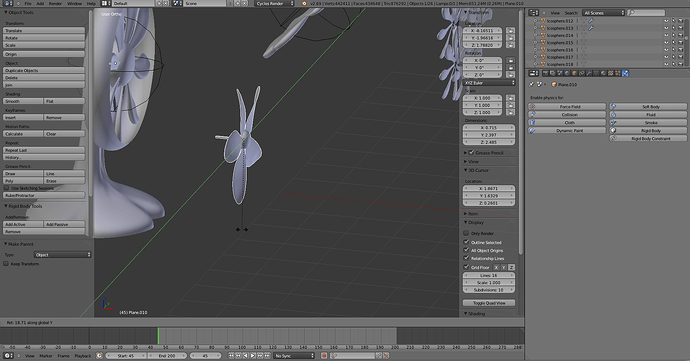Image resolution: width=690 pixels, height=361 pixels.
Task: Click Duplicate Objects button
Action: (x=44, y=70)
